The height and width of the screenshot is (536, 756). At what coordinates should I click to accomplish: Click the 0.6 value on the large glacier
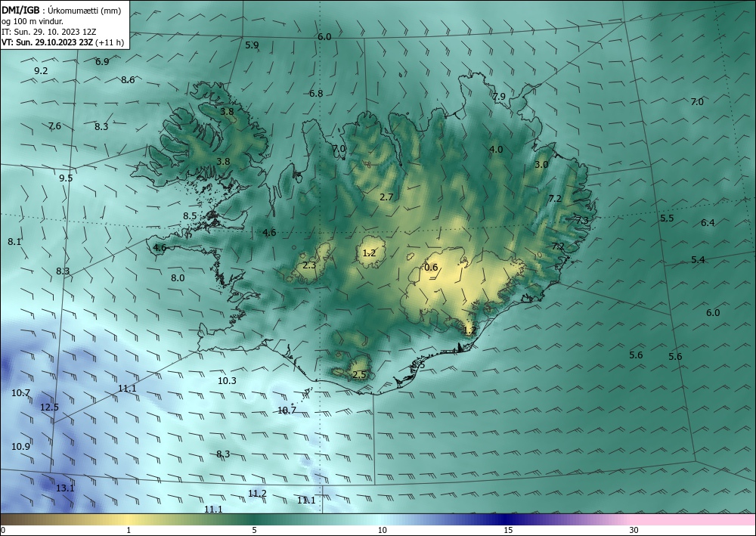pos(431,268)
